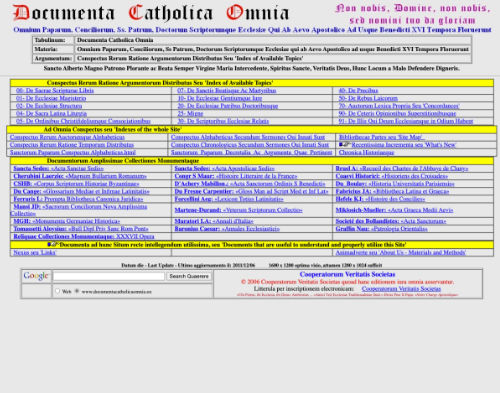Click the Documenta Catholica Omnia gothic title logo
This screenshot has height=393, width=500.
150,13
